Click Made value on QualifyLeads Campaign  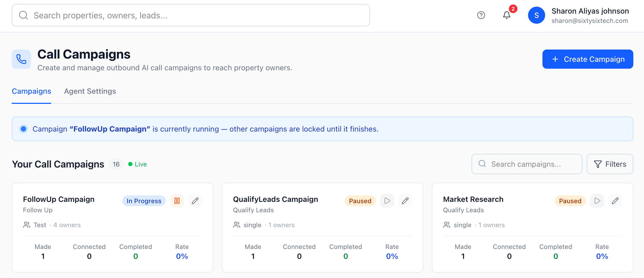pos(253,256)
